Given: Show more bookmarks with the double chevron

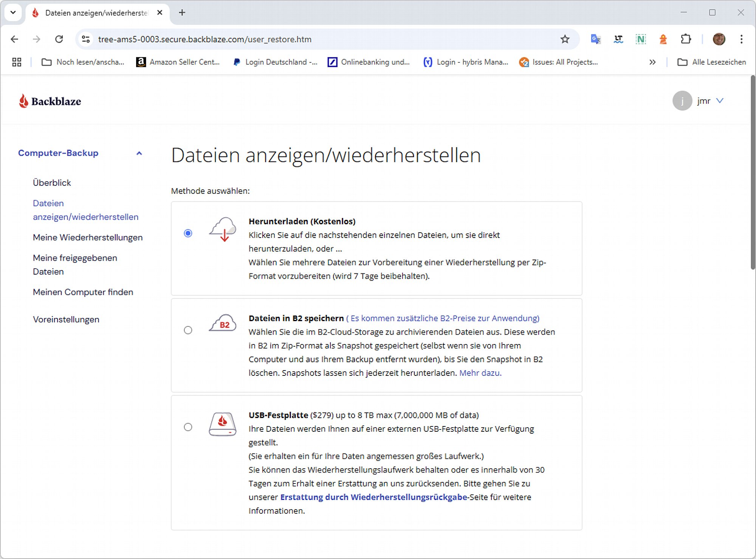Looking at the screenshot, I should coord(652,62).
